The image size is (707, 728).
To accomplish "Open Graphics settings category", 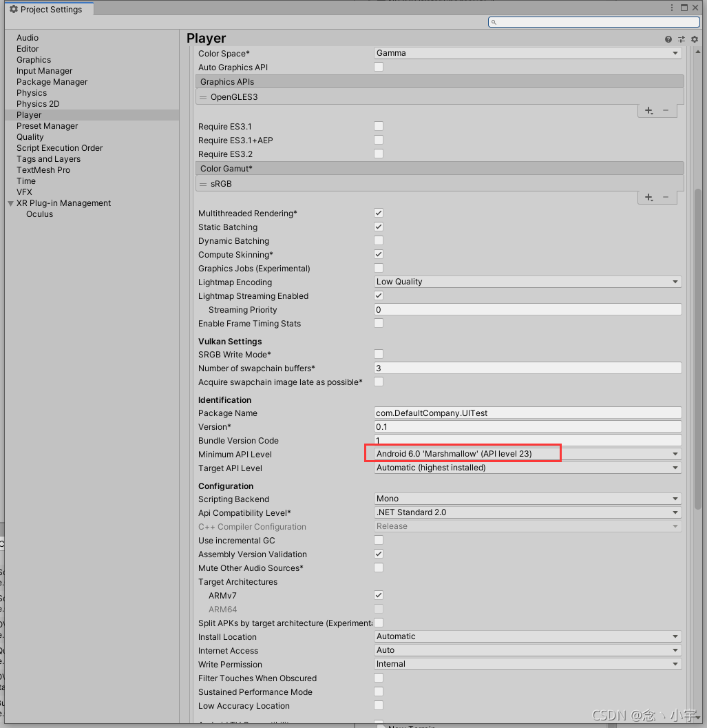I will pos(34,60).
